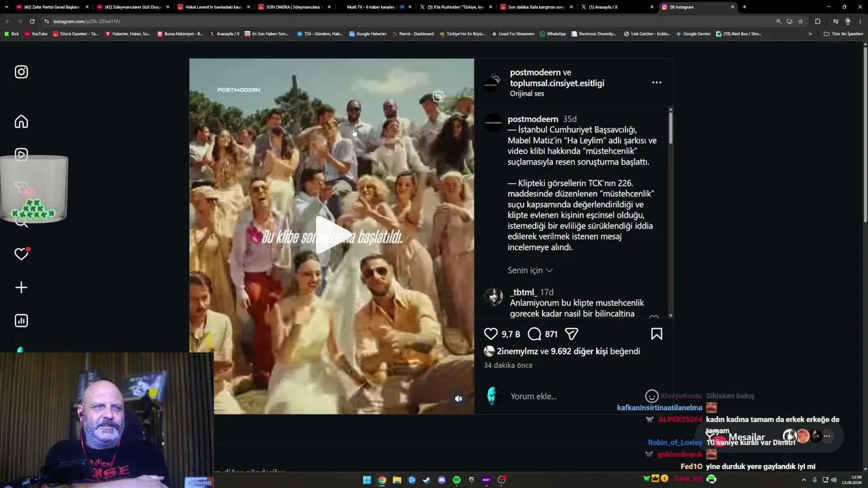The height and width of the screenshot is (488, 868).
Task: Open Epic Games Launcher from the taskbar
Action: coord(471,480)
